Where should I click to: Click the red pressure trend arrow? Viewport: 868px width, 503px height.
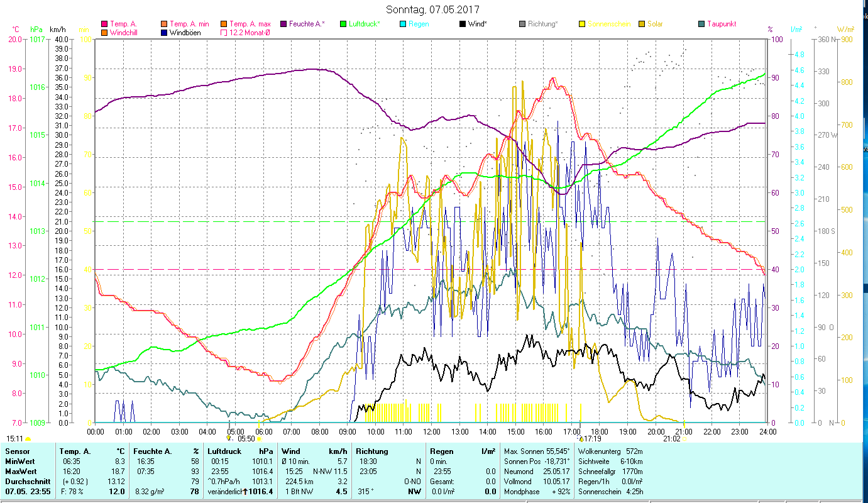pos(246,492)
